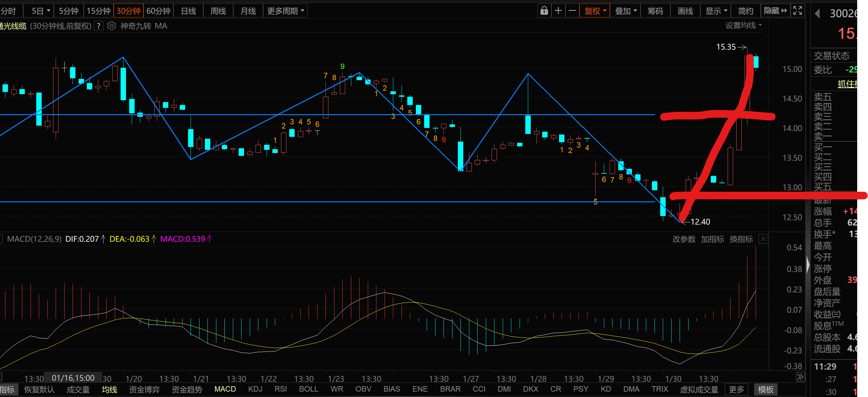
Task: Click the question mark help icon
Action: 98,26
